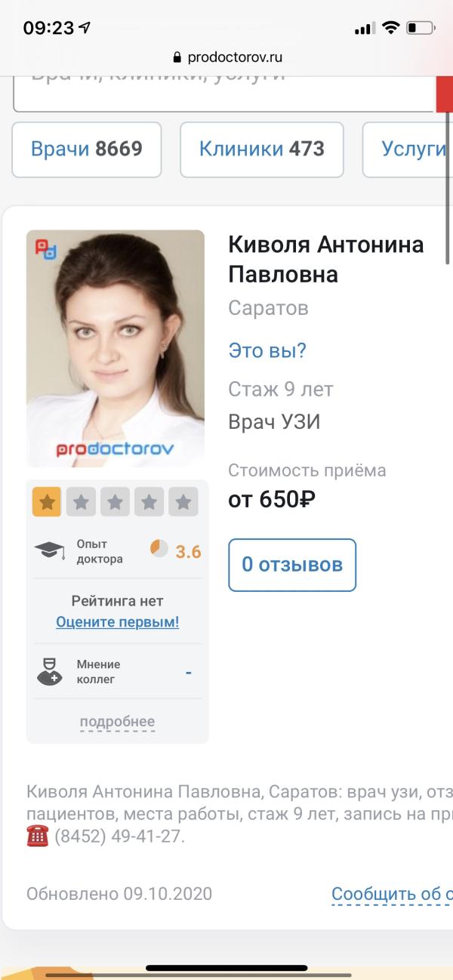Viewport: 453px width, 980px height.
Task: Open doctor name Киволя Антонина Павловна
Action: (326, 259)
